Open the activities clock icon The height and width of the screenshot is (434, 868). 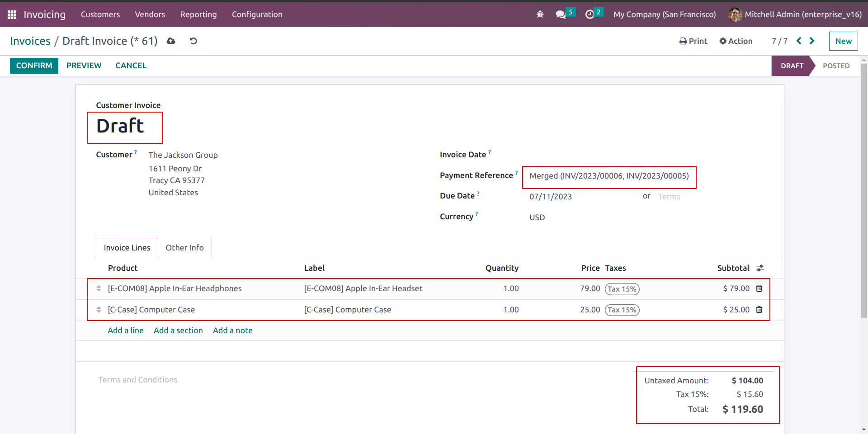tap(590, 14)
